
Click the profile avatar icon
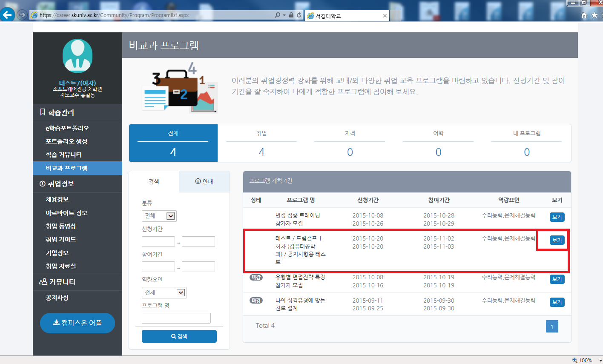[77, 55]
